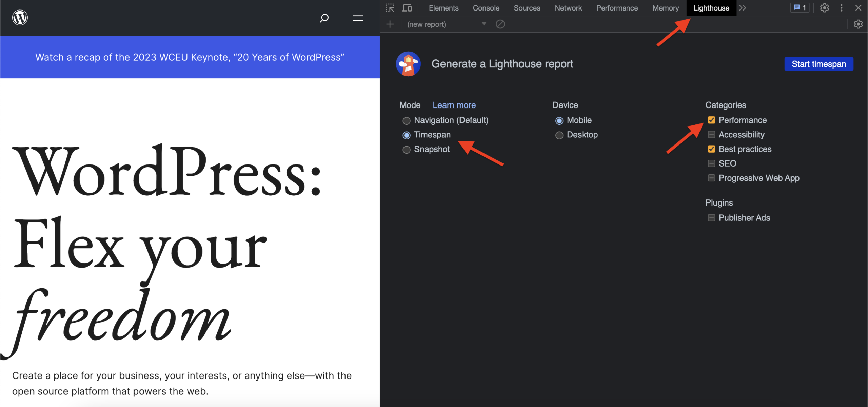Select the Lighthouse tab
The width and height of the screenshot is (868, 407).
711,8
